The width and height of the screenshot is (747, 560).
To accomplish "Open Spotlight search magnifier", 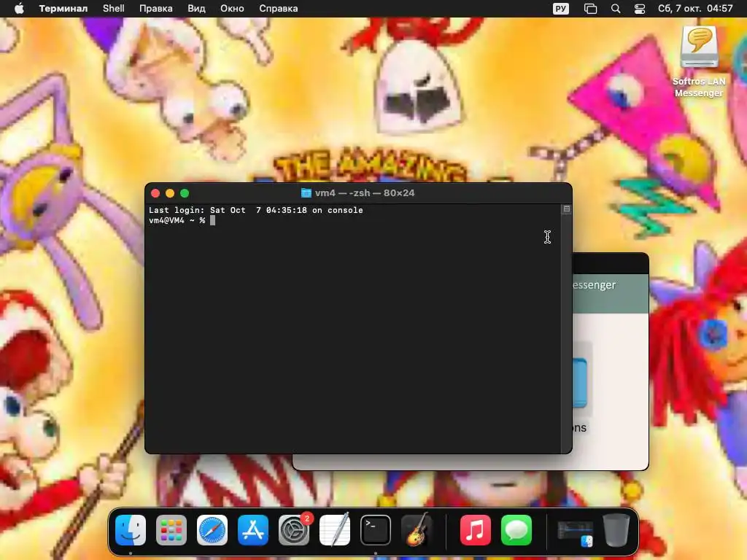I will (616, 9).
